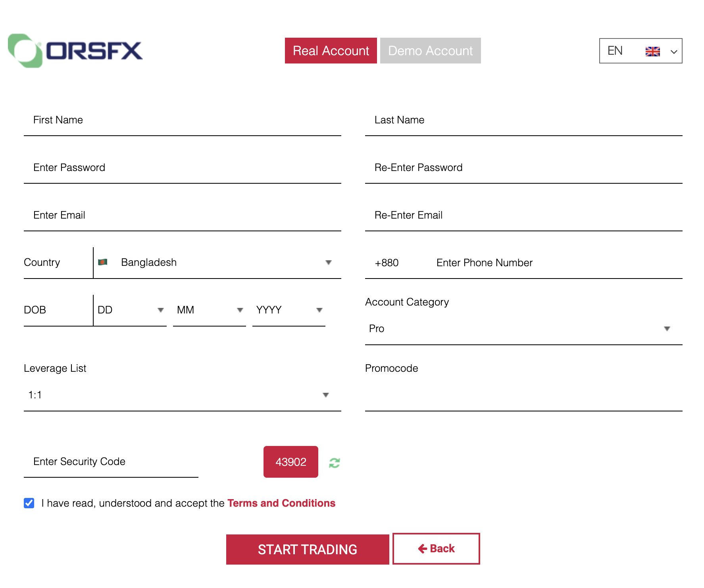Click the ORSFX logo
The height and width of the screenshot is (588, 704).
[x=75, y=51]
